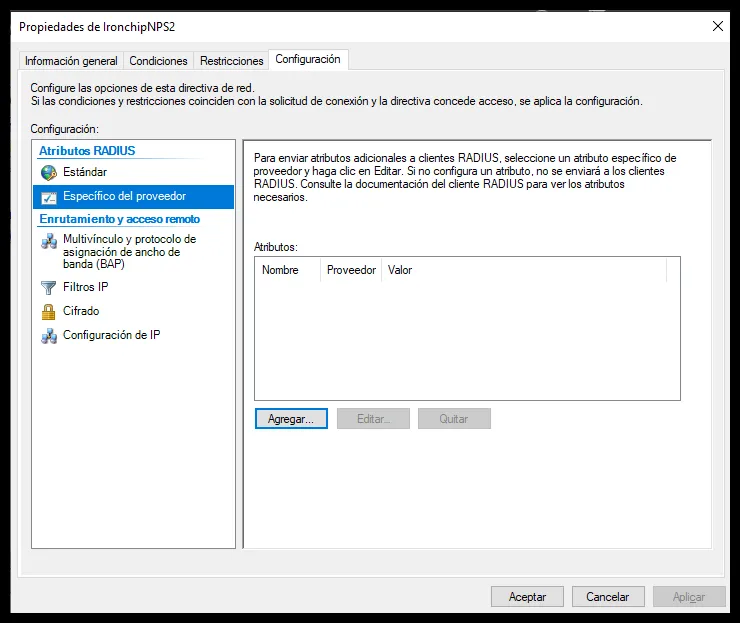Click the disabled Editar... button

tap(373, 419)
